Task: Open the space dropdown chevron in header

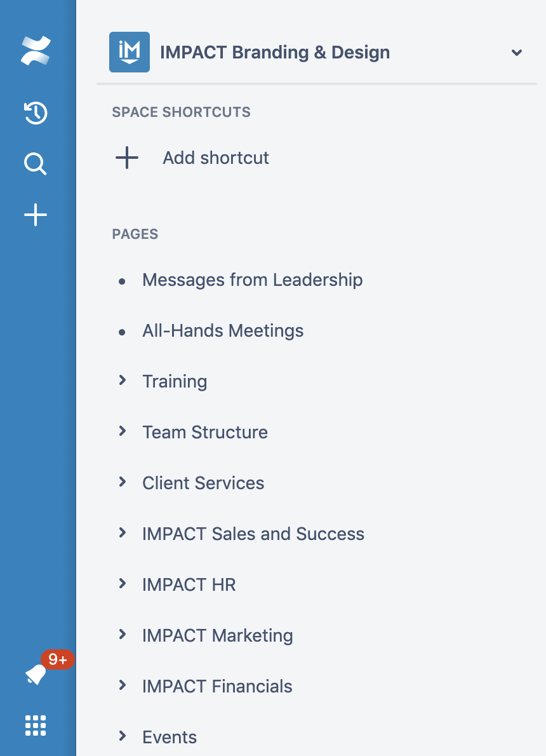Action: (x=517, y=53)
